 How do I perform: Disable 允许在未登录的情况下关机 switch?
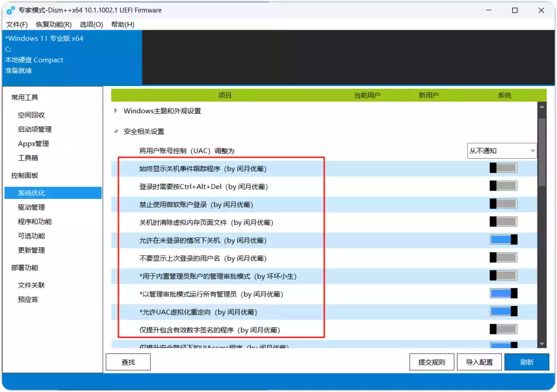(x=503, y=240)
